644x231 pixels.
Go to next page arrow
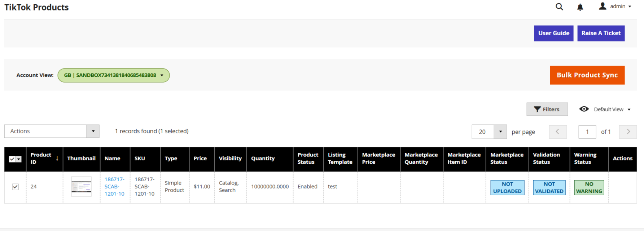(x=628, y=132)
